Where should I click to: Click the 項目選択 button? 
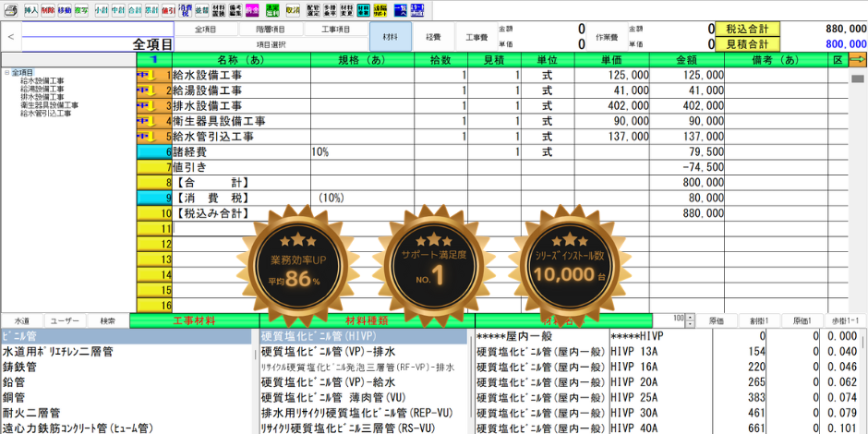271,44
